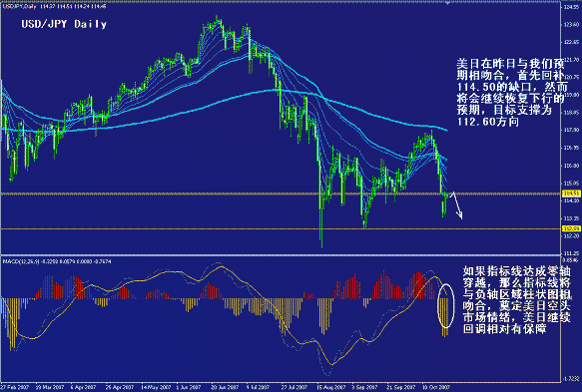Select the MACD annotation starting "如果指标线达成零轴"

[517, 300]
